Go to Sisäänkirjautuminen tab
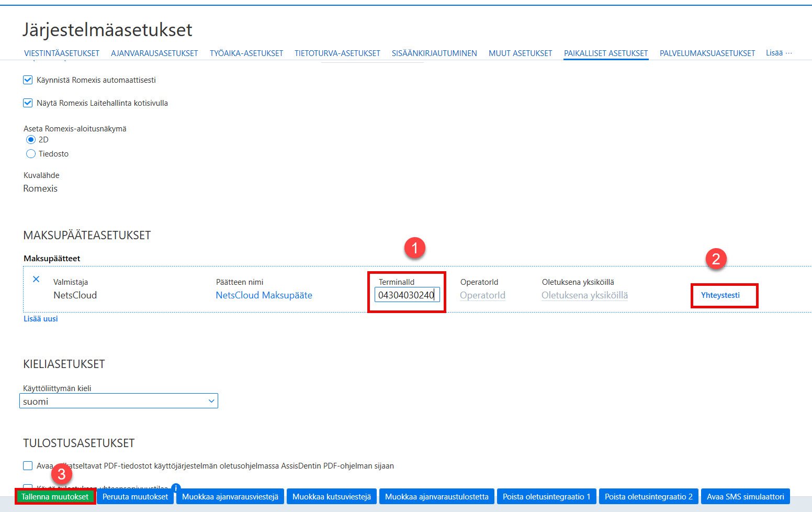The height and width of the screenshot is (512, 812). tap(434, 53)
